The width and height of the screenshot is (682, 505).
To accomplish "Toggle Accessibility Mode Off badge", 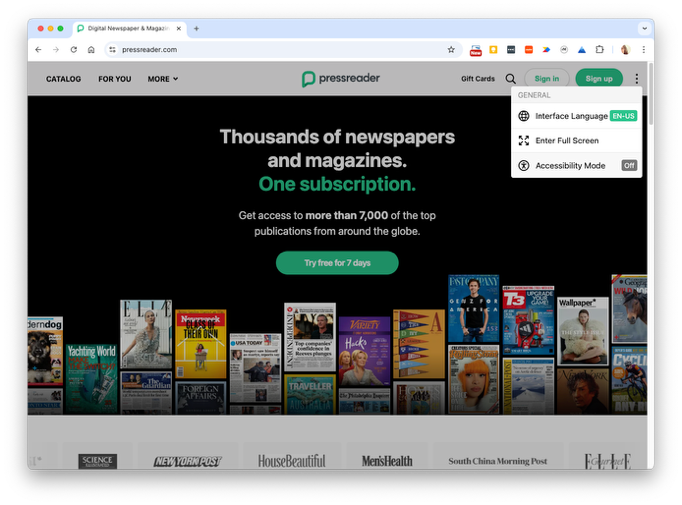I will pyautogui.click(x=629, y=166).
